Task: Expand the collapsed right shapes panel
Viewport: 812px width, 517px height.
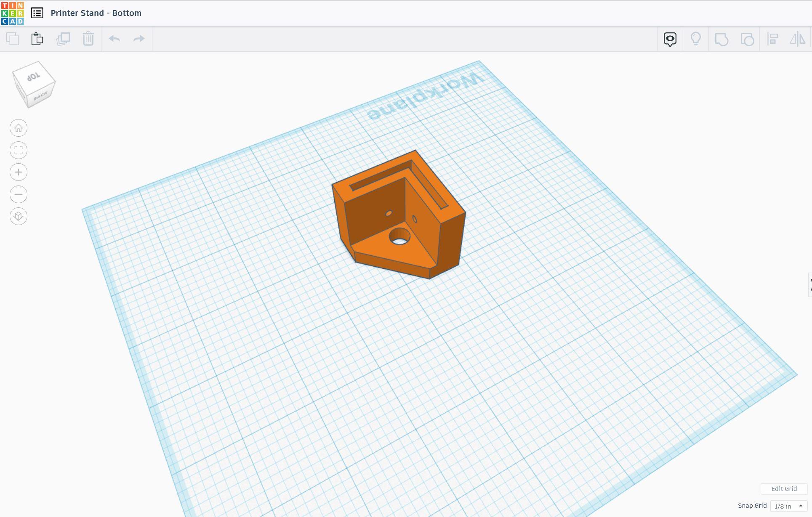Action: click(x=810, y=285)
